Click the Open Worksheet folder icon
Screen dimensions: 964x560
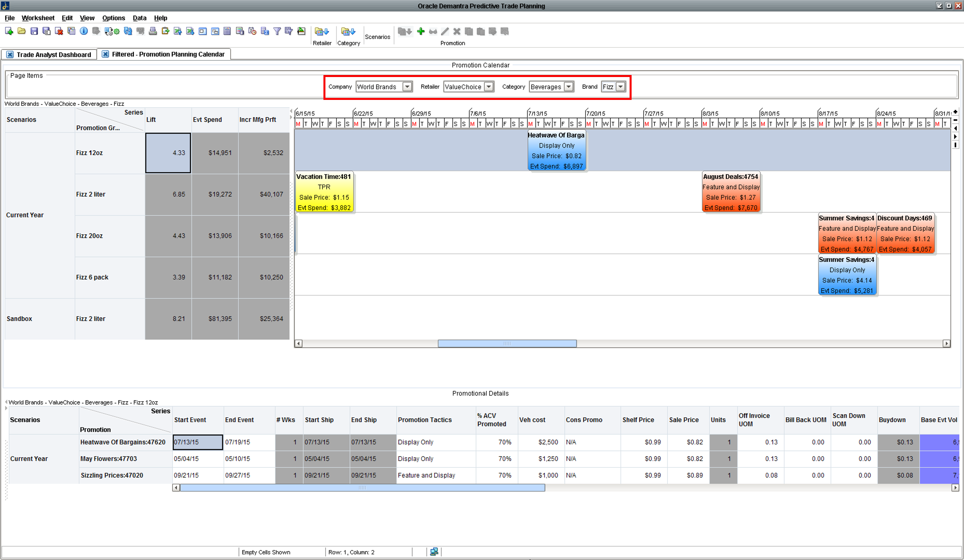[22, 31]
